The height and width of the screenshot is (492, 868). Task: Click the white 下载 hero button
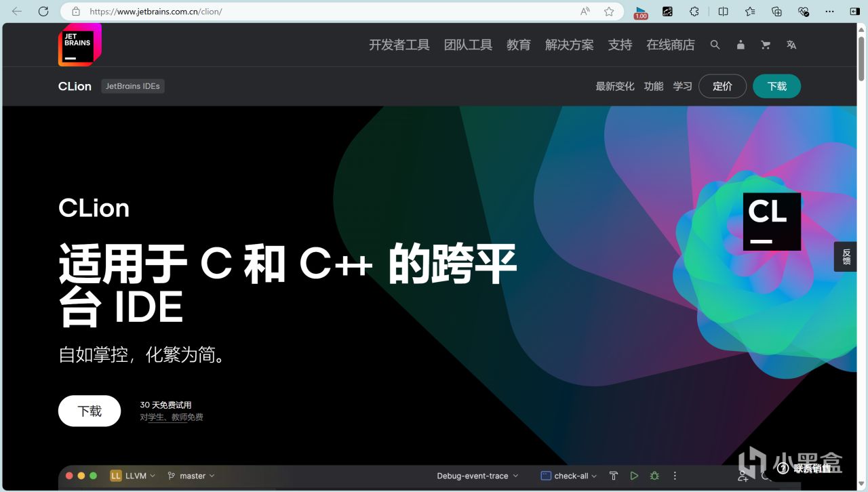tap(90, 411)
